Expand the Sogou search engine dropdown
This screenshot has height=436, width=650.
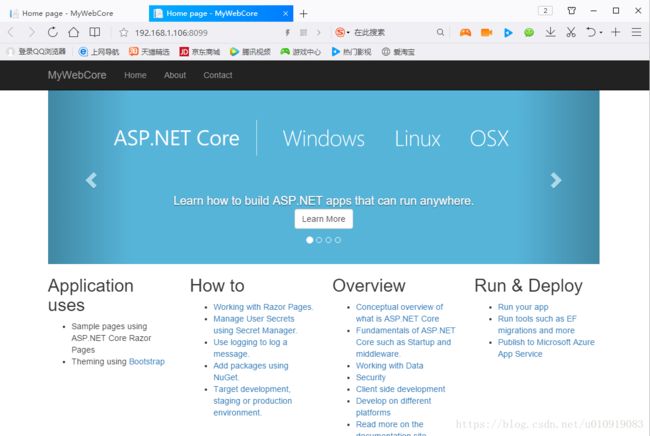coord(348,33)
